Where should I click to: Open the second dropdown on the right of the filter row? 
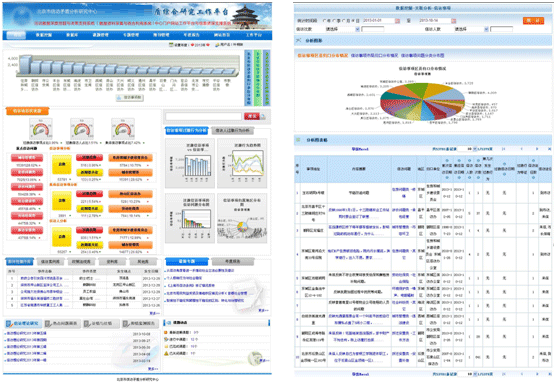tap(471, 29)
